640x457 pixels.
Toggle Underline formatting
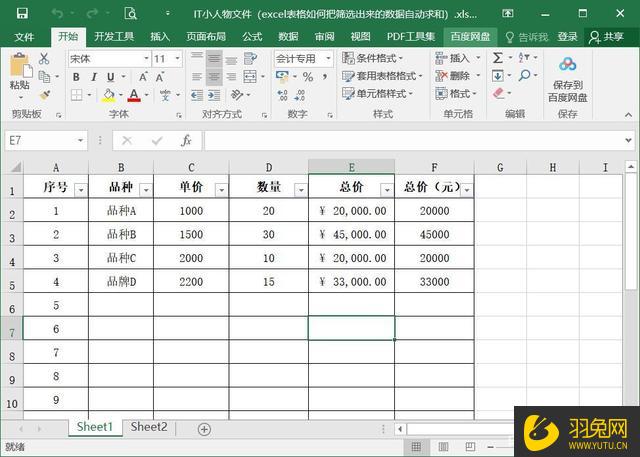pos(111,77)
